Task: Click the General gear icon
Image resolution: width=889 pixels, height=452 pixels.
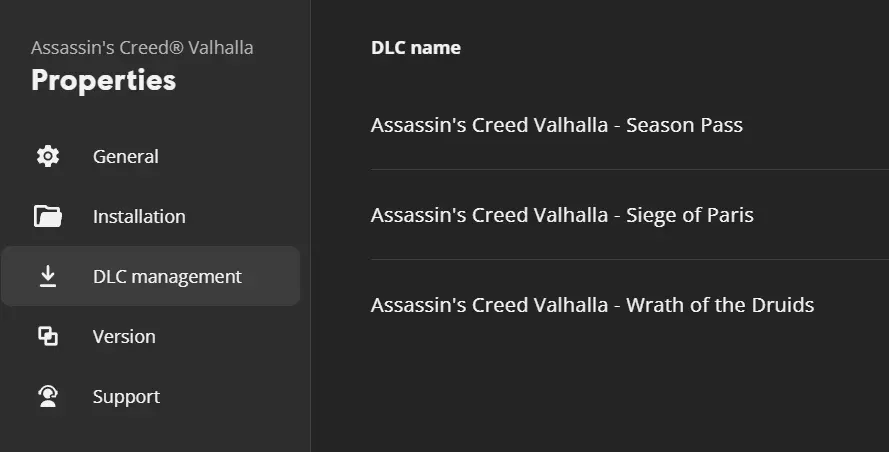Action: tap(48, 156)
